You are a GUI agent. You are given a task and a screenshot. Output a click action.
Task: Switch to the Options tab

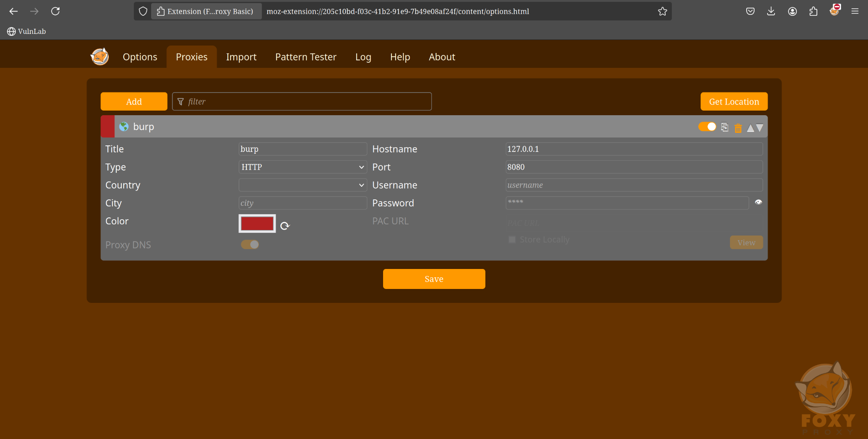pyautogui.click(x=140, y=57)
